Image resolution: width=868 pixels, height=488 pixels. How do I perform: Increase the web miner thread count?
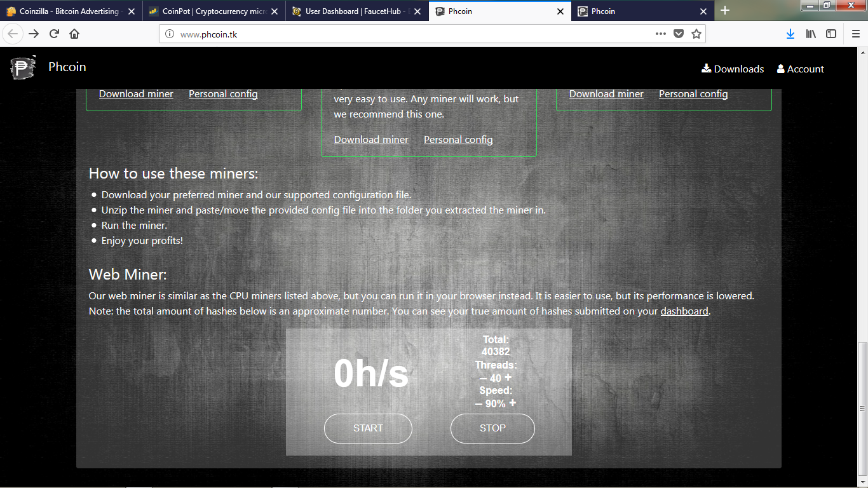[x=508, y=377]
